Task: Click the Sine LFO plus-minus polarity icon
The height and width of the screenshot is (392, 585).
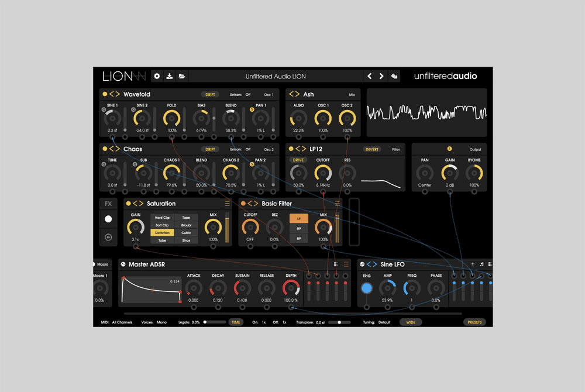Action: (x=473, y=264)
